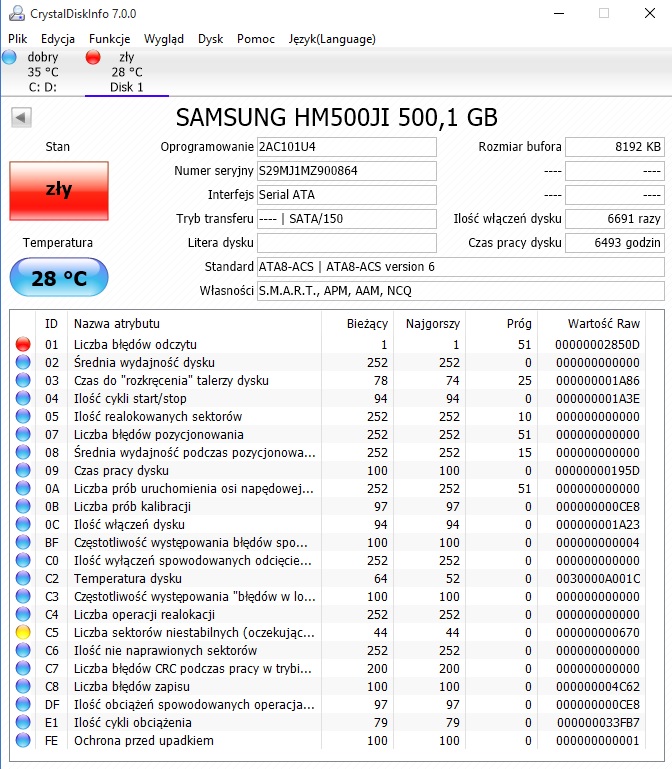Click the blue dot for attribute DF row
Viewport: 672px width, 769px height.
coord(23,704)
